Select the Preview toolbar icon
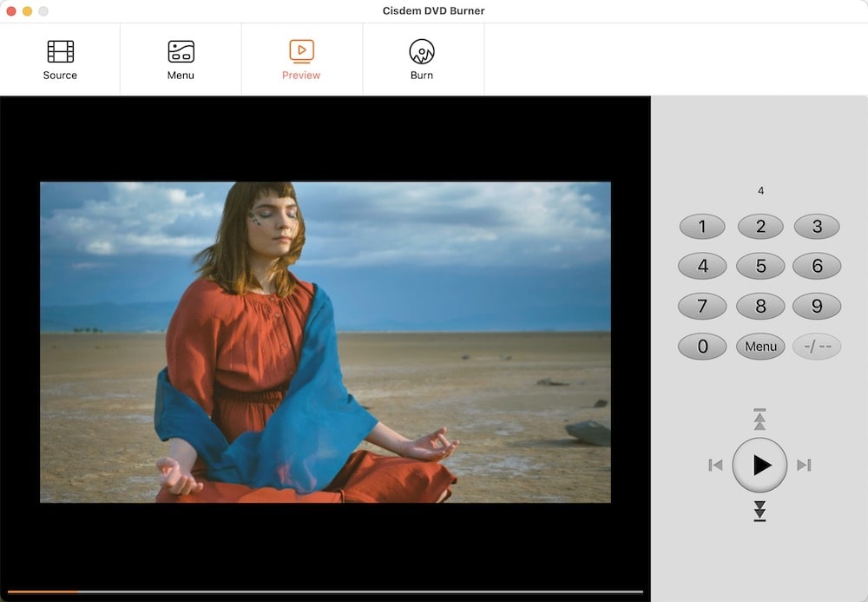The image size is (868, 602). coord(301,58)
